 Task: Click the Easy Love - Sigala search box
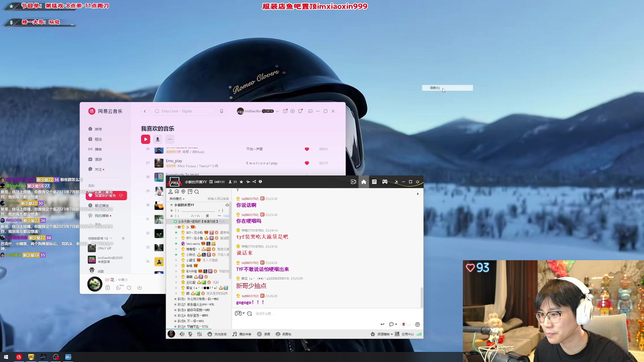(183, 111)
